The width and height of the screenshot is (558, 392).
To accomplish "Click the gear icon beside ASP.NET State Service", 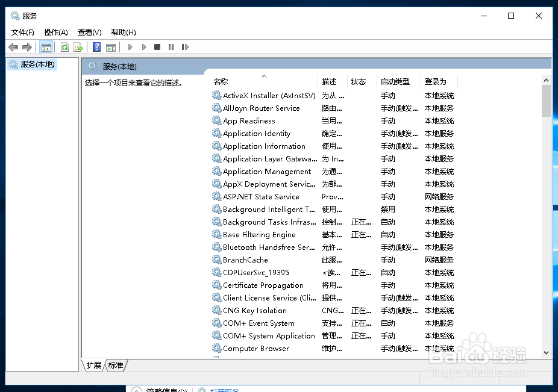I will pos(217,196).
